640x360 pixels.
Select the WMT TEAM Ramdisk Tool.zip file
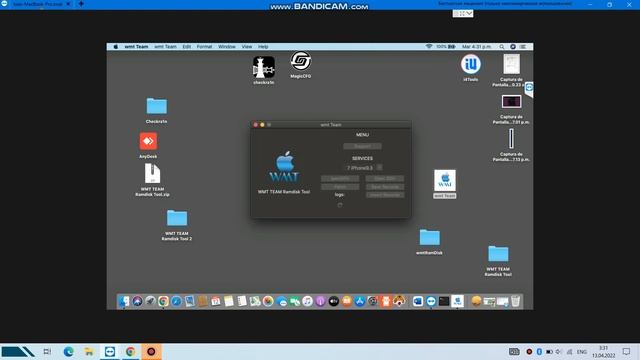pyautogui.click(x=152, y=173)
